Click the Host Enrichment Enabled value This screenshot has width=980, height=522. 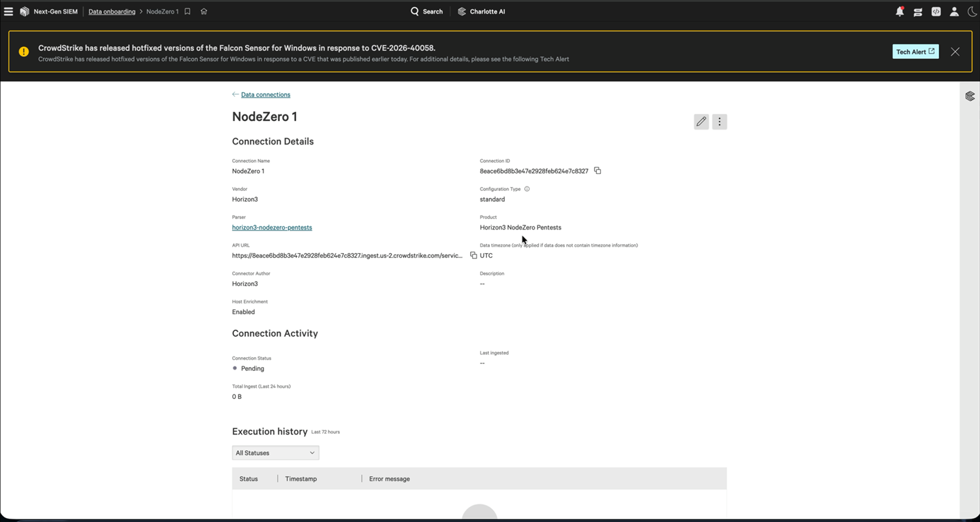243,312
